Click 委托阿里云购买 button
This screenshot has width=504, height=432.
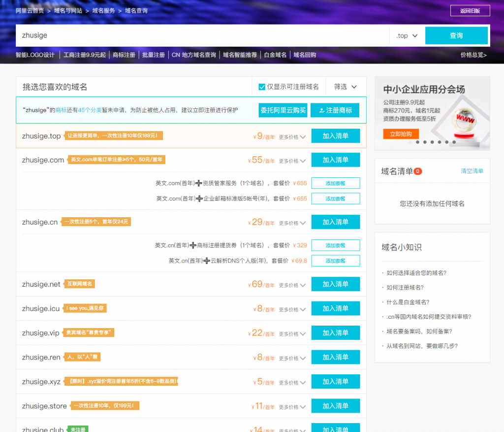click(x=283, y=110)
